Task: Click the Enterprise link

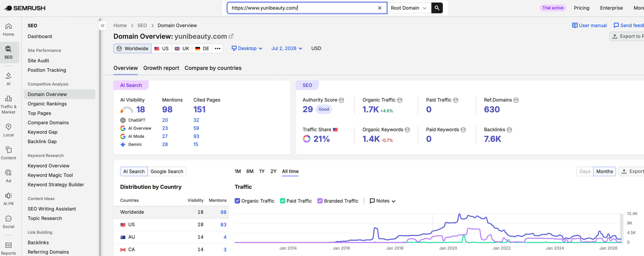Action: click(x=611, y=8)
